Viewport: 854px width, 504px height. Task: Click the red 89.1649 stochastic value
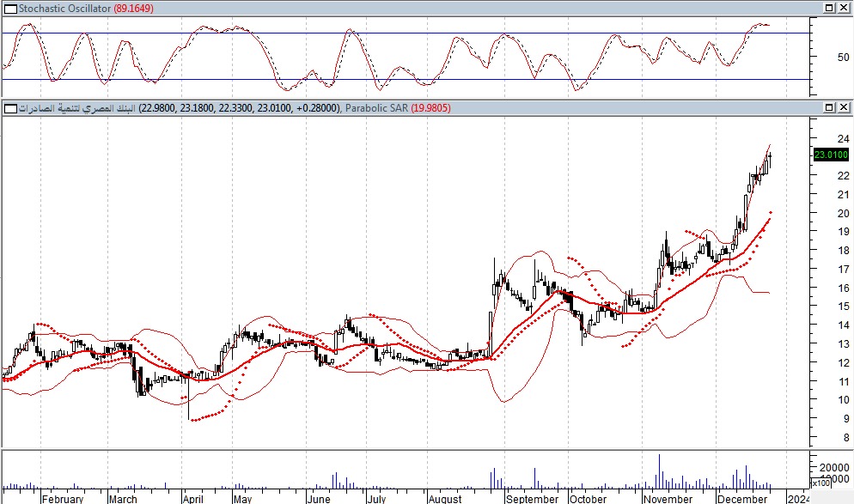[135, 8]
